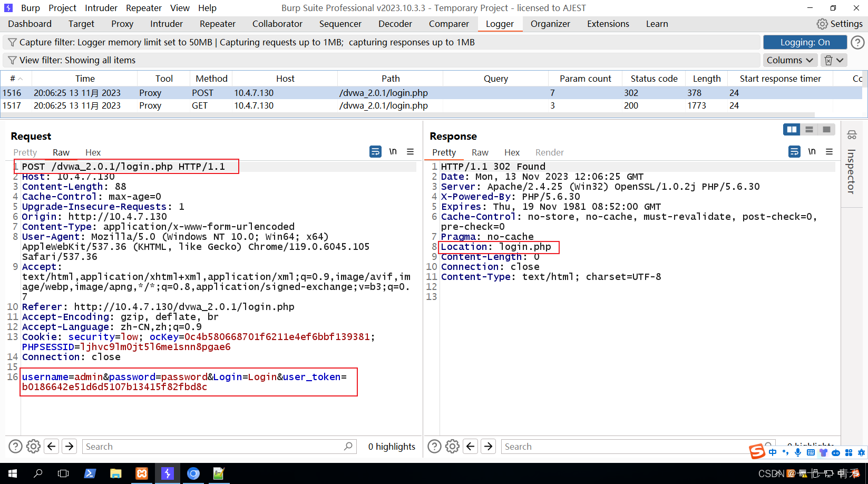The image size is (868, 484).
Task: Open Chrome browser from the taskbar
Action: [193, 473]
